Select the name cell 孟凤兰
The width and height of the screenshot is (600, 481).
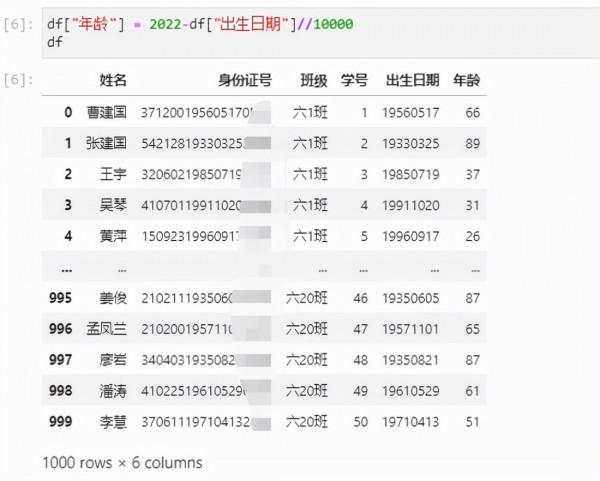click(106, 329)
